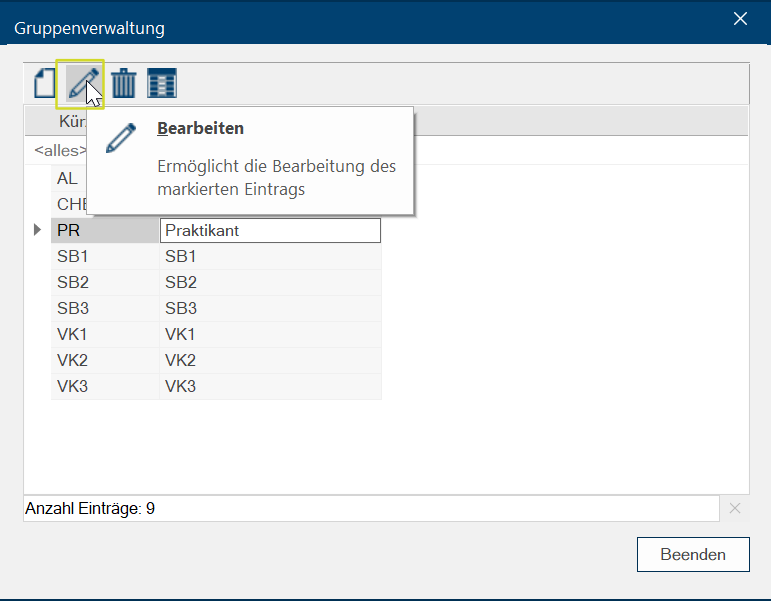
Task: Clear the filter with the small x icon
Action: point(735,508)
